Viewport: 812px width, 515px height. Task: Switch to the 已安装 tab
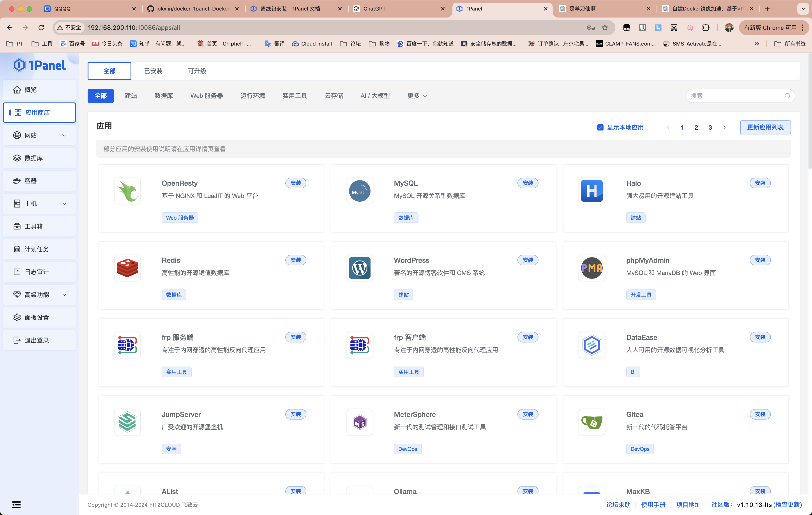click(x=153, y=71)
